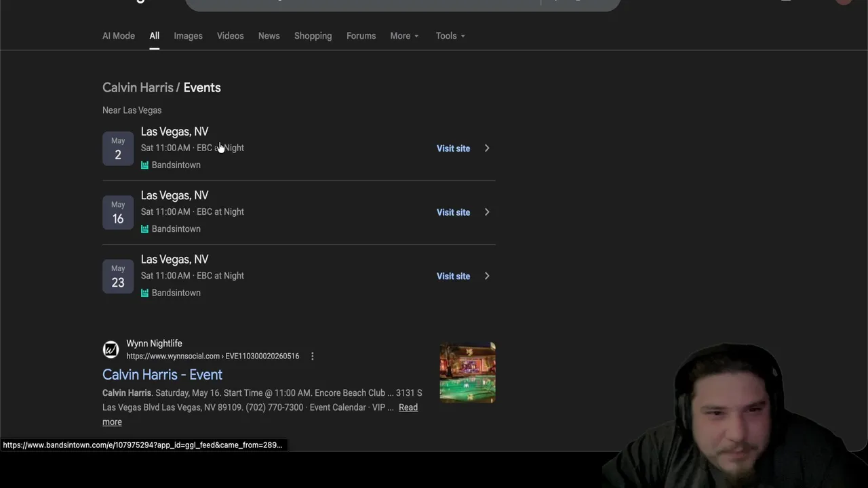Click the chevron arrow for May 2 event
Viewport: 868px width, 488px height.
click(x=487, y=148)
